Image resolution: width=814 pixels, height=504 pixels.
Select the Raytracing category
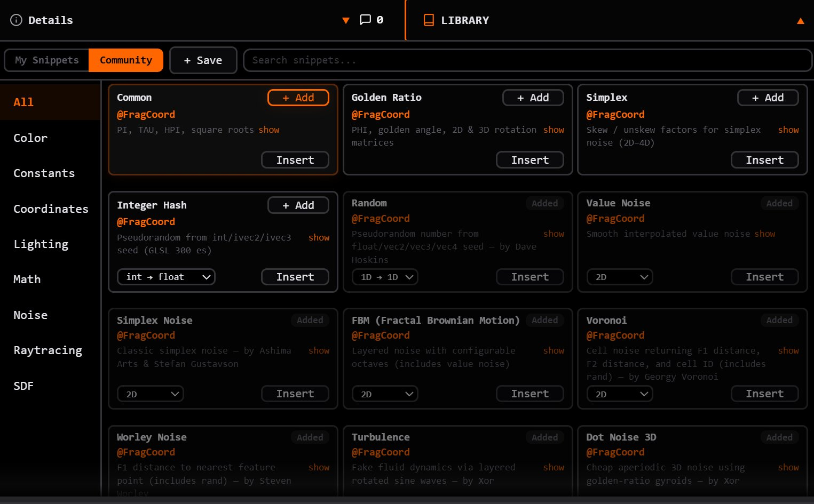[48, 350]
